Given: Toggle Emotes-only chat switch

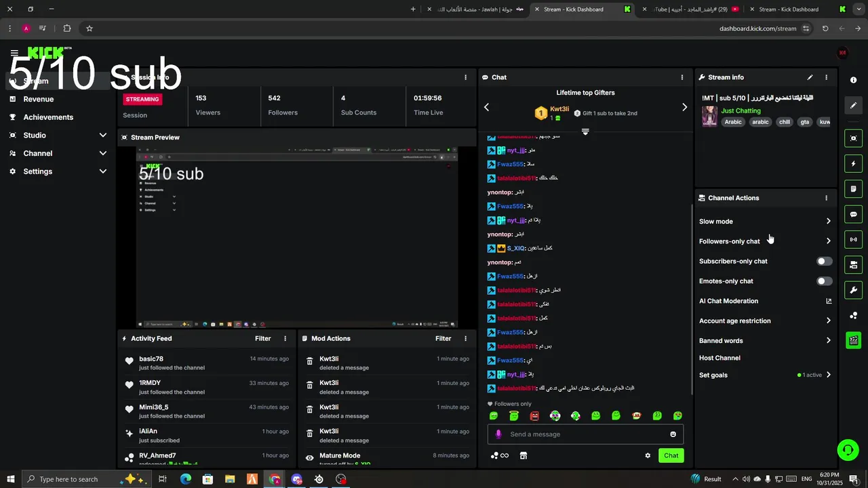Looking at the screenshot, I should [825, 281].
